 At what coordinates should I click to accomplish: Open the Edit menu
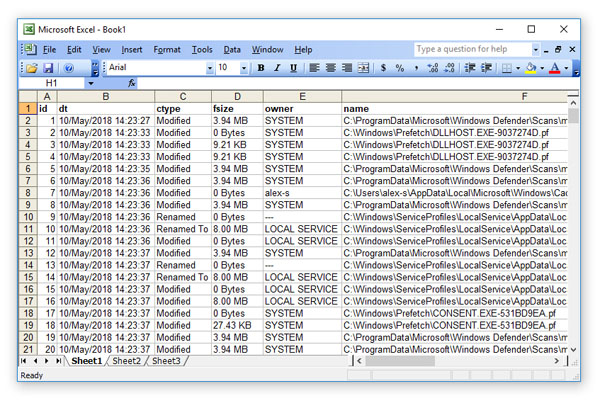coord(74,50)
